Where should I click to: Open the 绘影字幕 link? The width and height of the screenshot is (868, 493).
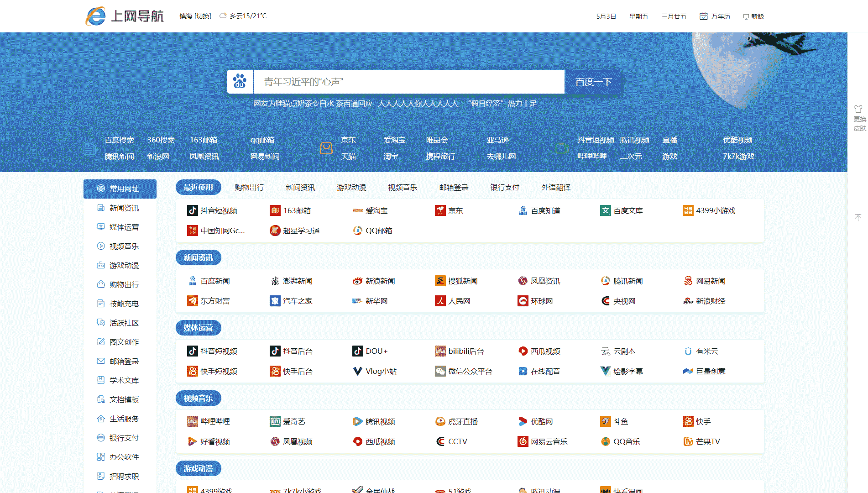(x=622, y=371)
